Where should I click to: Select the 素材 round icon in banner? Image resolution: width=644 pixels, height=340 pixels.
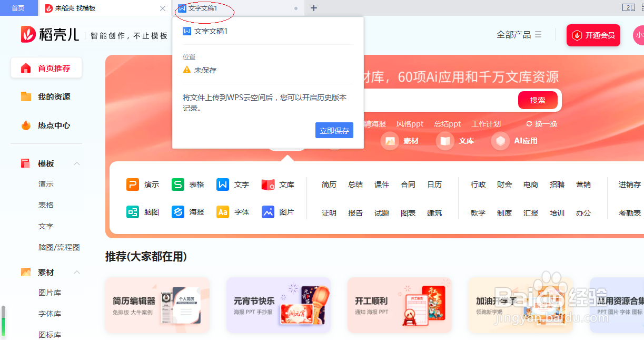click(x=390, y=141)
